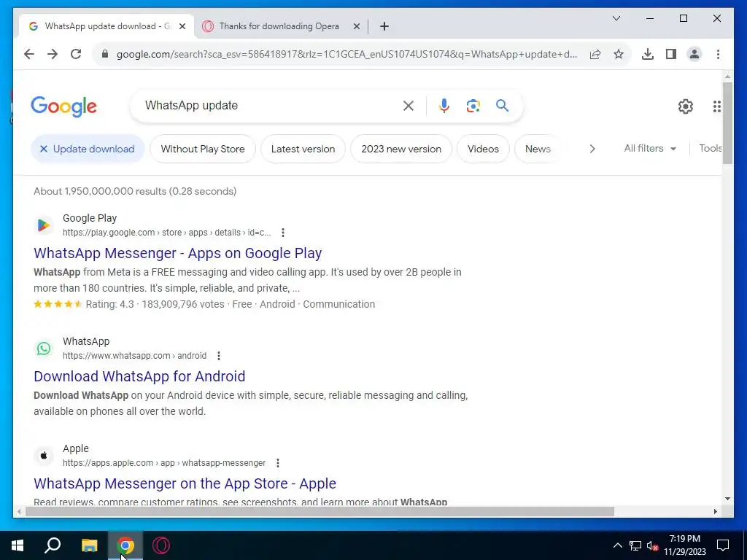Click the magnifier search button
The width and height of the screenshot is (747, 560).
tap(502, 105)
